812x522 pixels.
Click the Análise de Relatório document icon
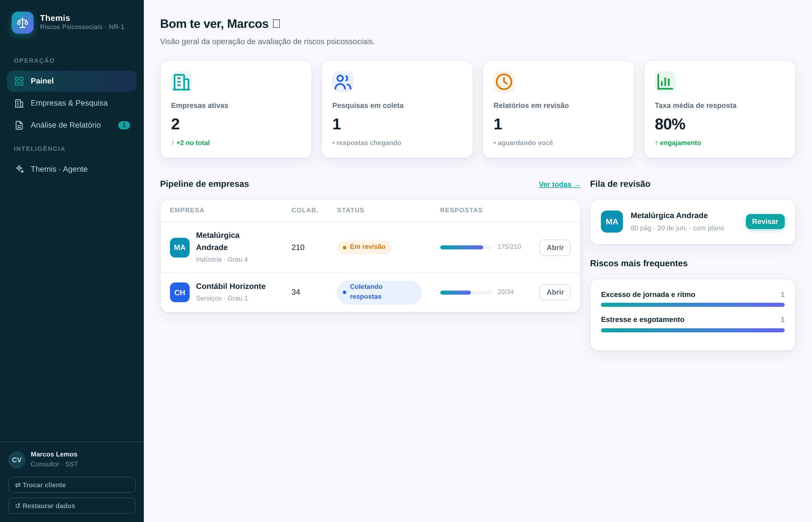(x=19, y=125)
